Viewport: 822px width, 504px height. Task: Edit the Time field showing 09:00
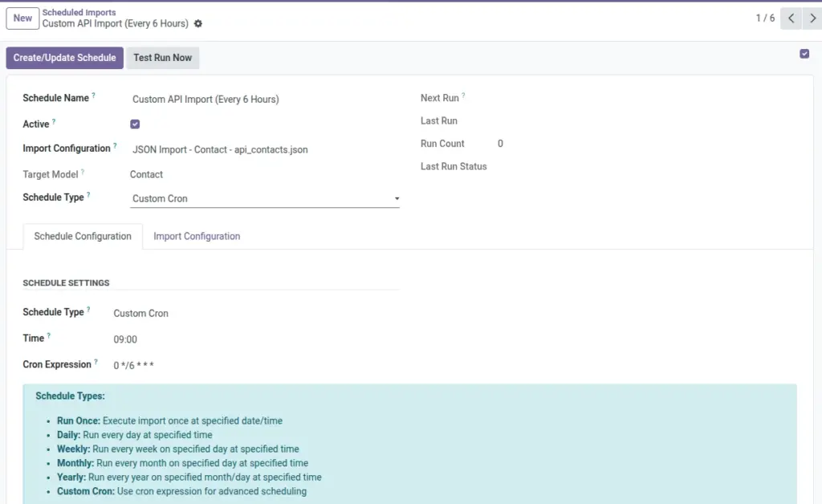[x=125, y=339]
